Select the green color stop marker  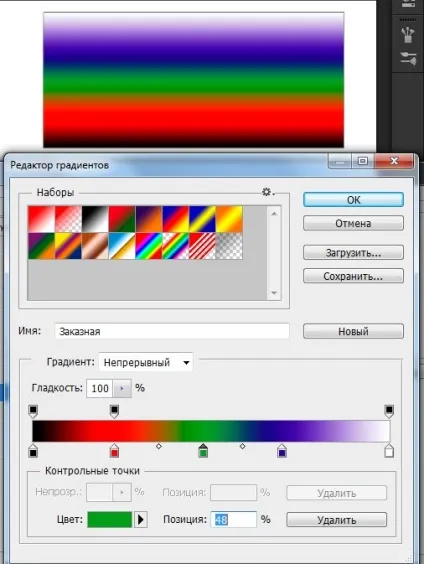pos(203,450)
